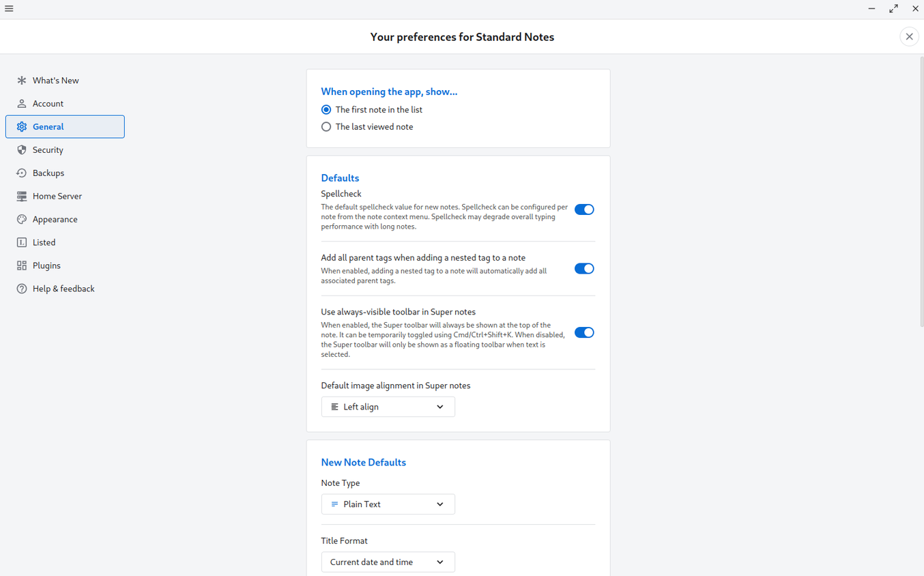
Task: Open Security preferences pane
Action: pos(65,150)
